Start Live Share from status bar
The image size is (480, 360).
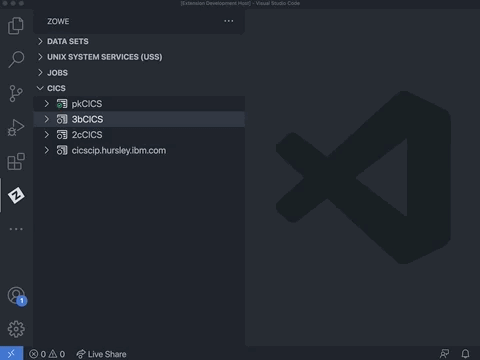[x=101, y=354]
